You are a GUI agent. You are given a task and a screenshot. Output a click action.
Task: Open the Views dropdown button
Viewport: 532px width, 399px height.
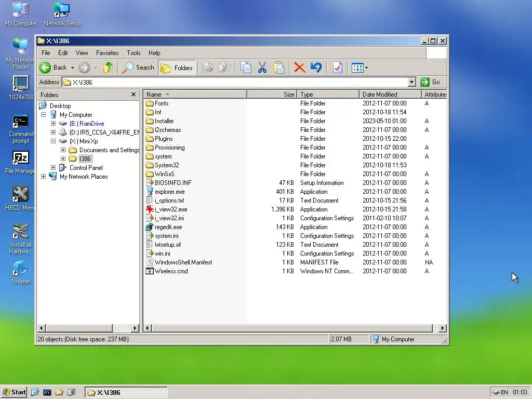coord(360,68)
